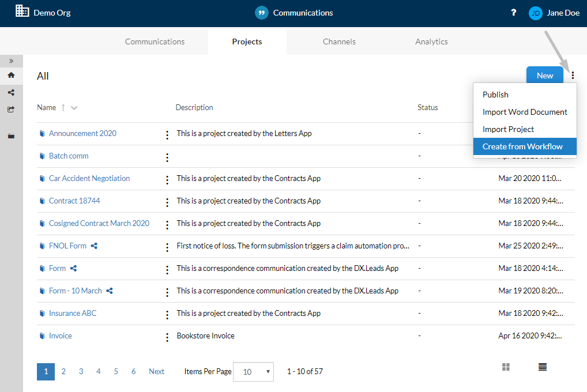Click the document icon beside Invoice

coord(42,336)
